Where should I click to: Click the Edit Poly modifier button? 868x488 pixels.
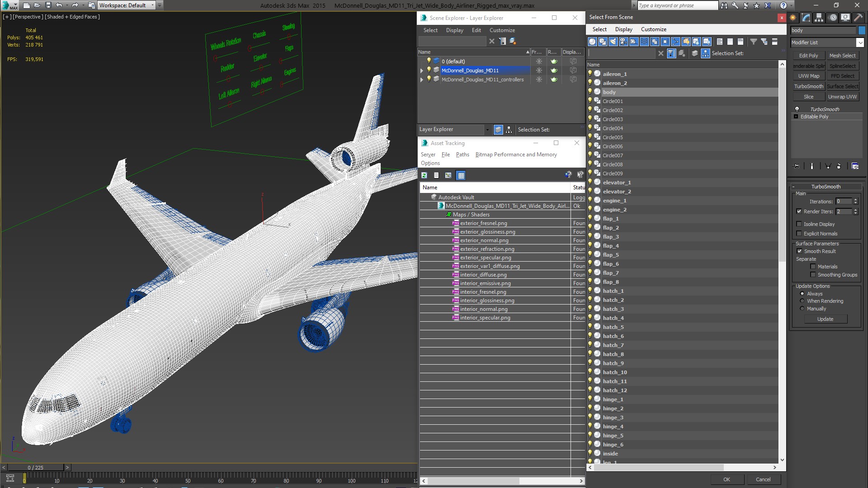click(x=808, y=56)
